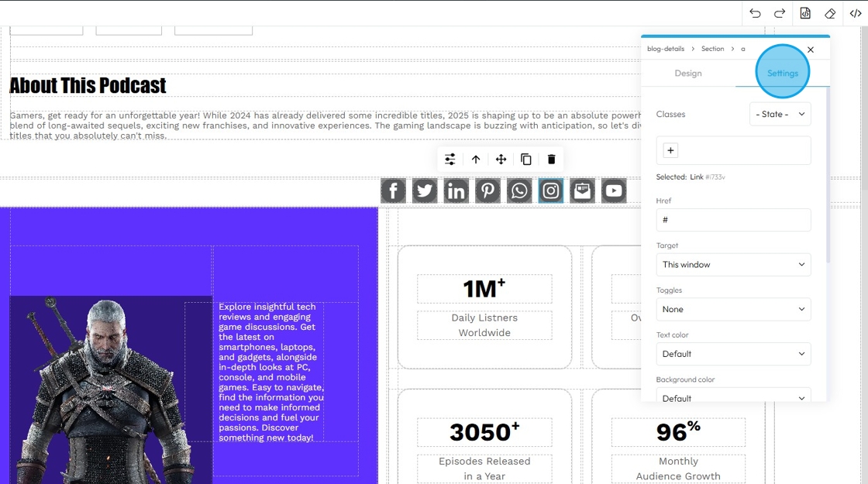Viewport: 868px width, 484px height.
Task: Click the redo arrow icon
Action: 780,13
